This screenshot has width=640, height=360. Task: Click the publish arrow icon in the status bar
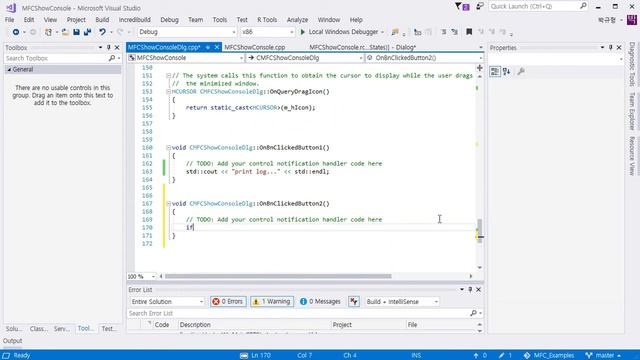476,356
